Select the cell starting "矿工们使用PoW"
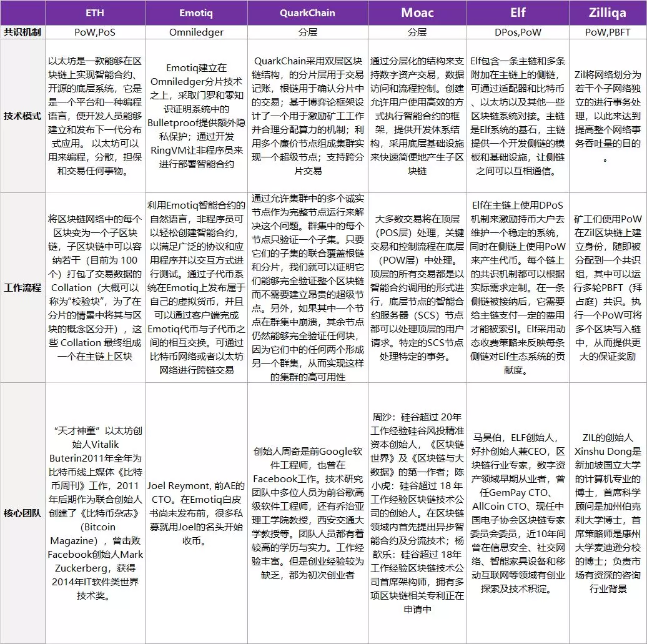 pos(608,288)
